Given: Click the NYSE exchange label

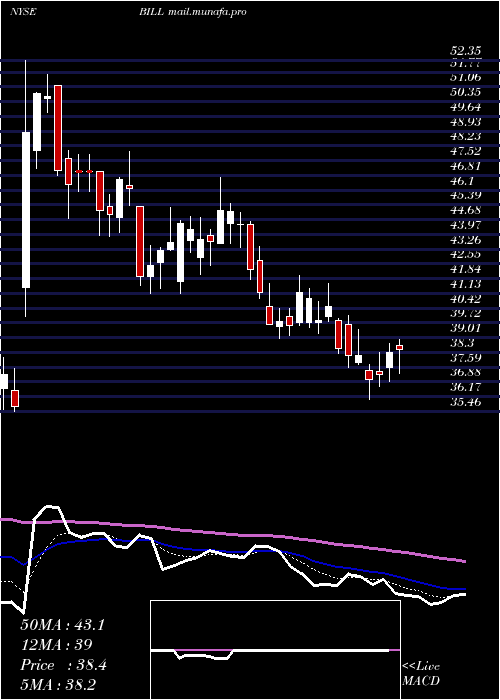Looking at the screenshot, I should pos(23,12).
